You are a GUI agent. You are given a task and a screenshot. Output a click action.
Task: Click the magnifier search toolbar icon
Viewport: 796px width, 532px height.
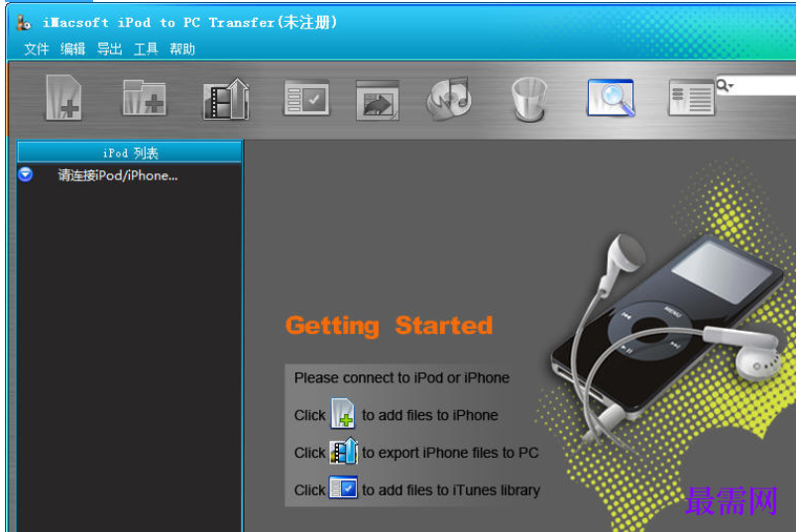click(x=611, y=98)
